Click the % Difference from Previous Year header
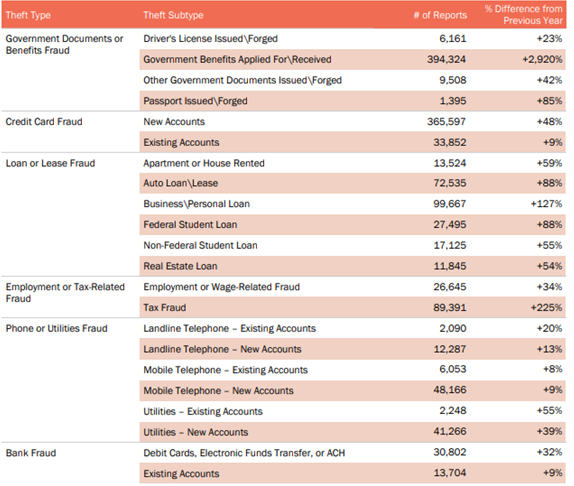Screen dimensions: 574x486 point(523,15)
